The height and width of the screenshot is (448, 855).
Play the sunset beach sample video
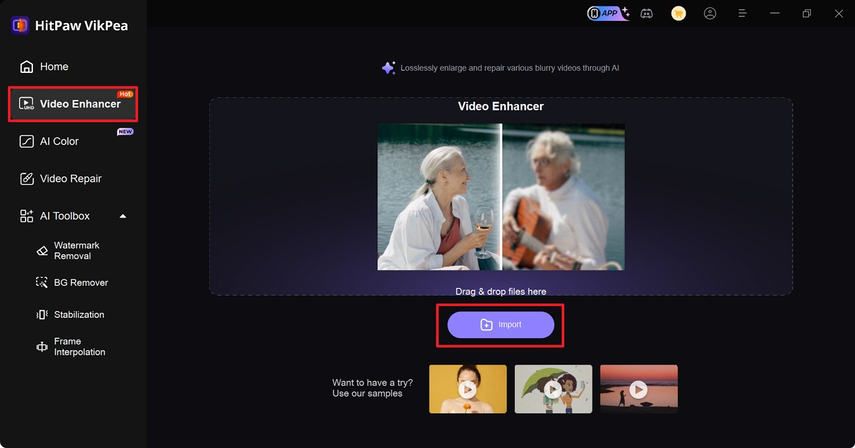click(639, 389)
